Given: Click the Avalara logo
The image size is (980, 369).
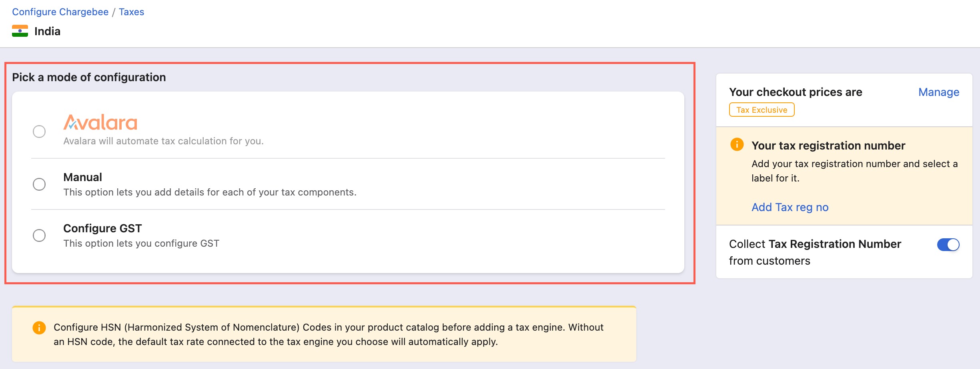Looking at the screenshot, I should pos(100,122).
